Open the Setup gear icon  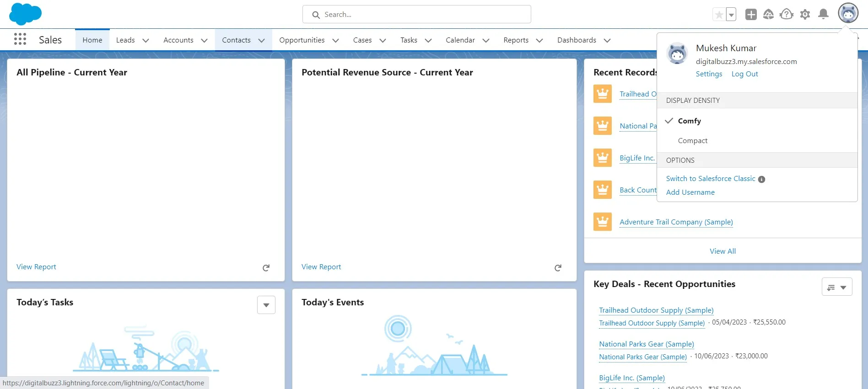click(x=805, y=15)
